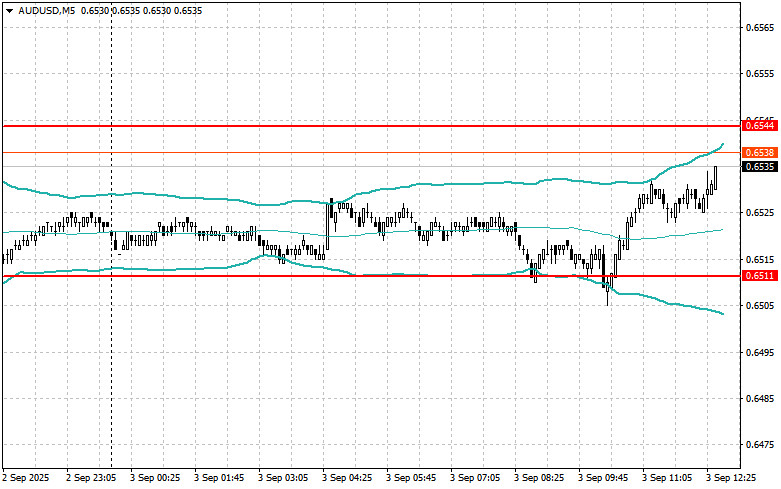The height and width of the screenshot is (489, 781).
Task: Click the 0.6505 price scale value
Action: [760, 306]
